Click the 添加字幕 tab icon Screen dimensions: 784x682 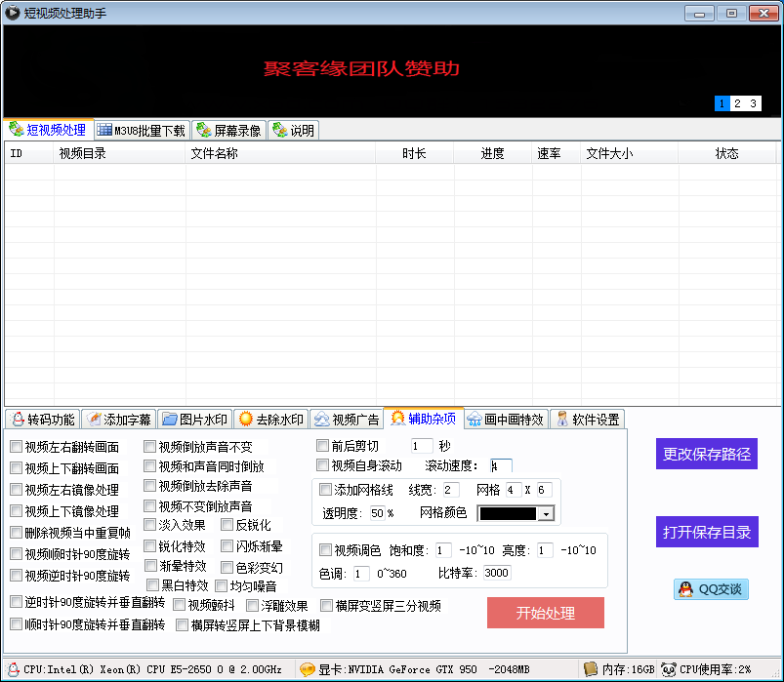[x=94, y=420]
